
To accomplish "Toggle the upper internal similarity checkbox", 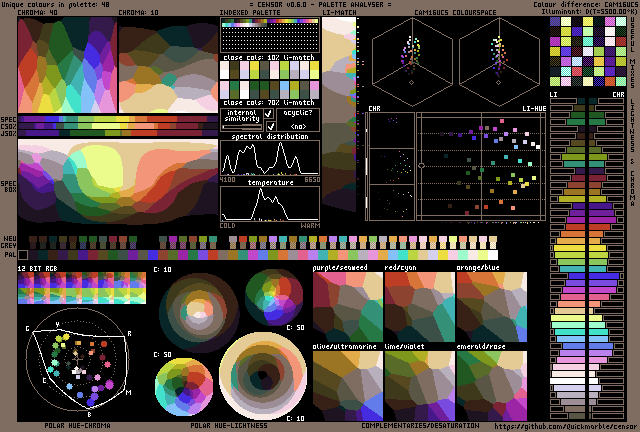I will 269,113.
